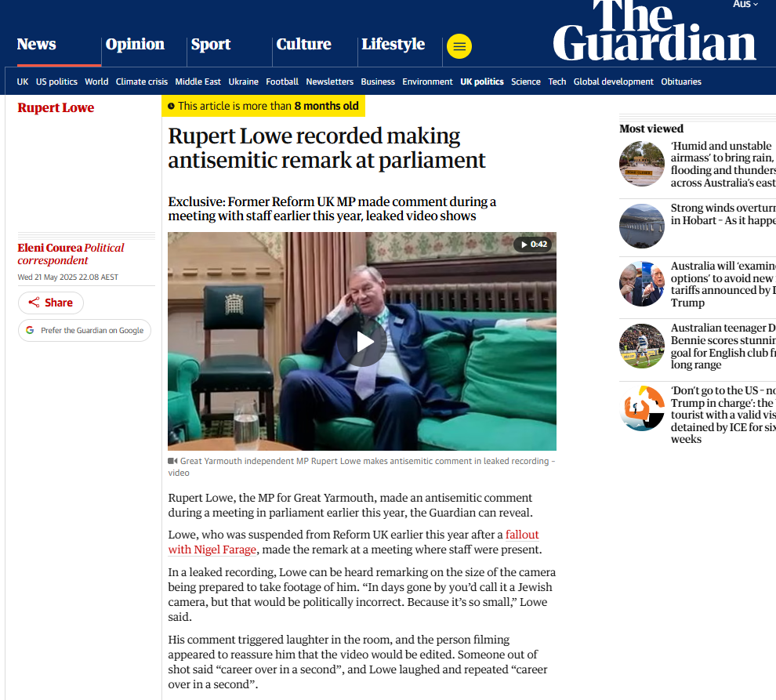Open the Hobart bridge story thumbnail
Image resolution: width=776 pixels, height=700 pixels.
tap(641, 226)
